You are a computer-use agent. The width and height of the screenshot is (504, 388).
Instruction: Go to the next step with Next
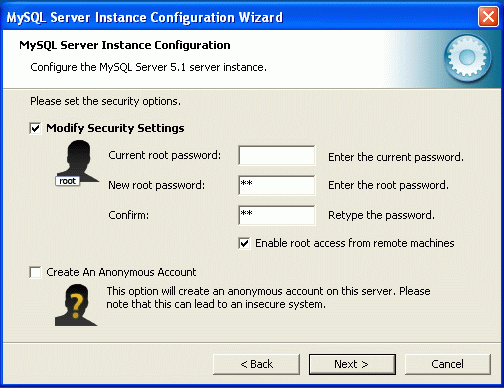(x=352, y=364)
